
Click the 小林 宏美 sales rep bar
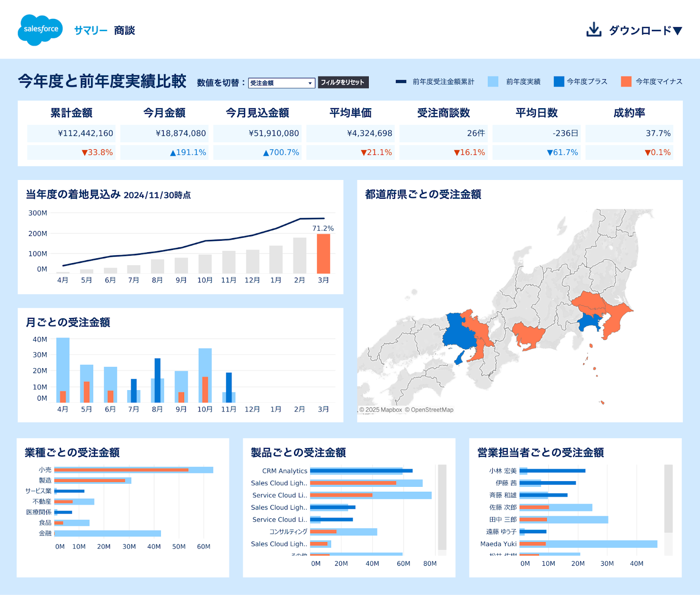coord(553,471)
